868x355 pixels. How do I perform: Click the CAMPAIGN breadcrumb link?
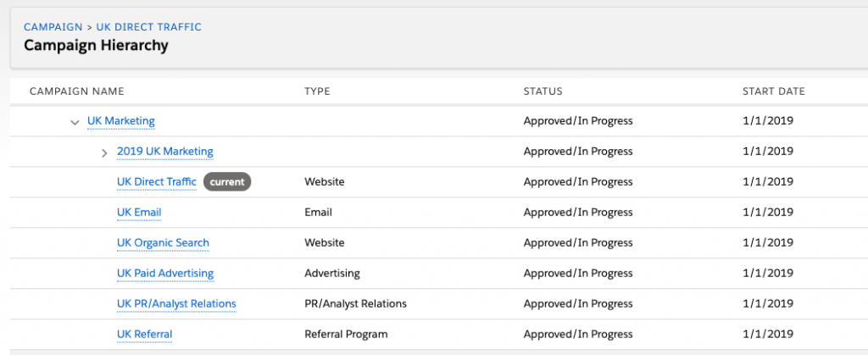53,27
